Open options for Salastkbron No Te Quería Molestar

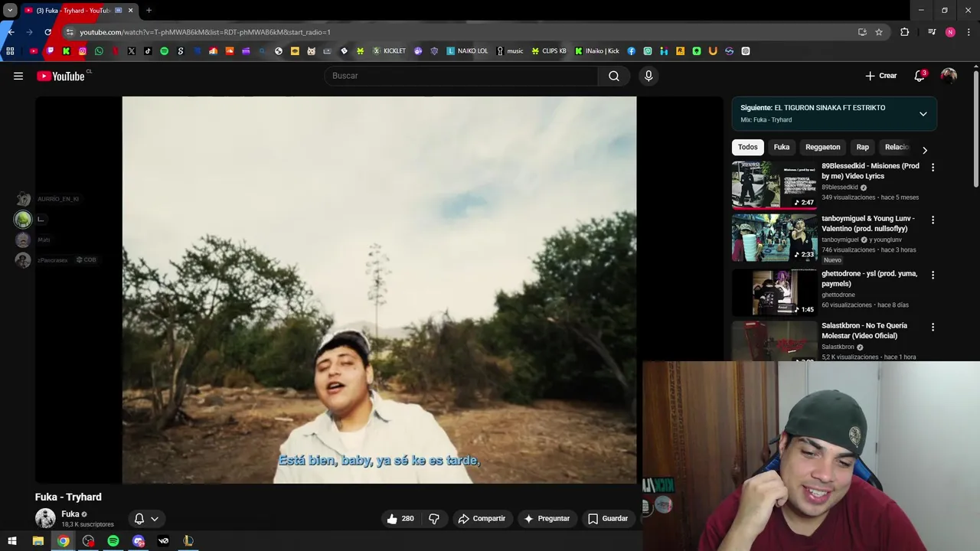coord(933,327)
